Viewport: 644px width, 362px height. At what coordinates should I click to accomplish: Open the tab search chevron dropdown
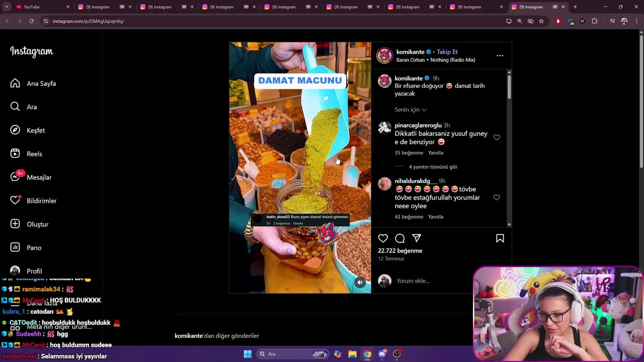coord(7,7)
